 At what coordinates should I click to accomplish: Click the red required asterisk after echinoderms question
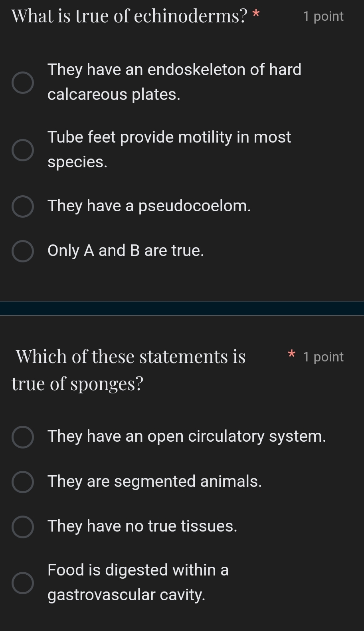[256, 14]
